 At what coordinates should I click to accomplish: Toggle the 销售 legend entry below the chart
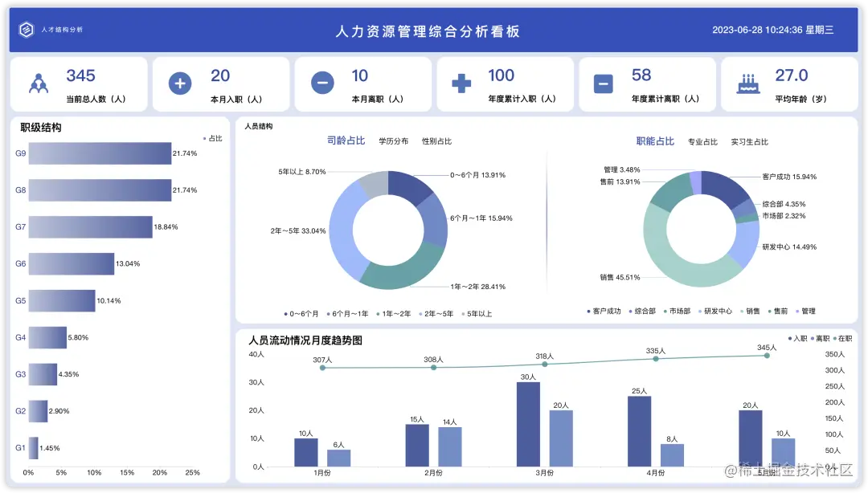tap(750, 311)
